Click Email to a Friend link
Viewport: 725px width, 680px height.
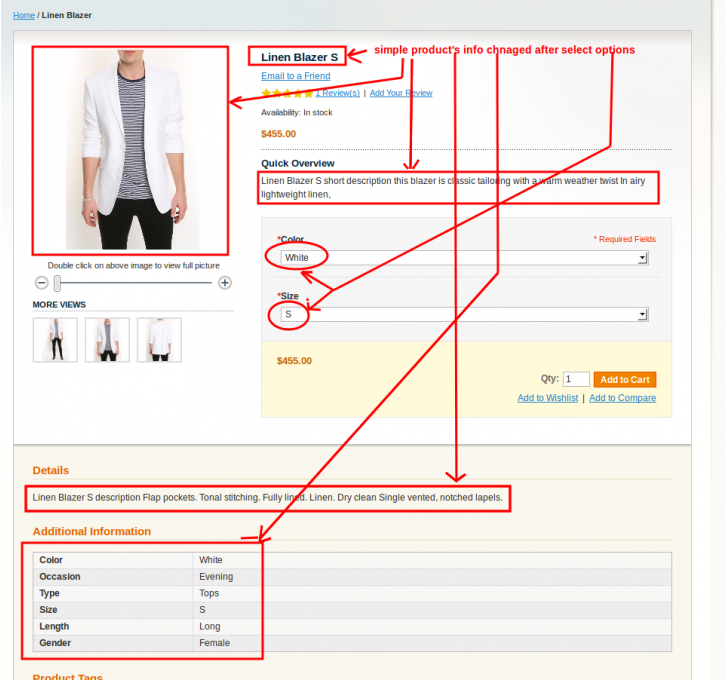[x=295, y=76]
